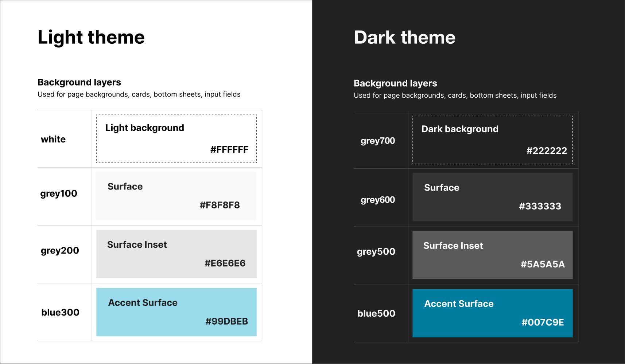Click the 'Light background' label text

[x=145, y=128]
